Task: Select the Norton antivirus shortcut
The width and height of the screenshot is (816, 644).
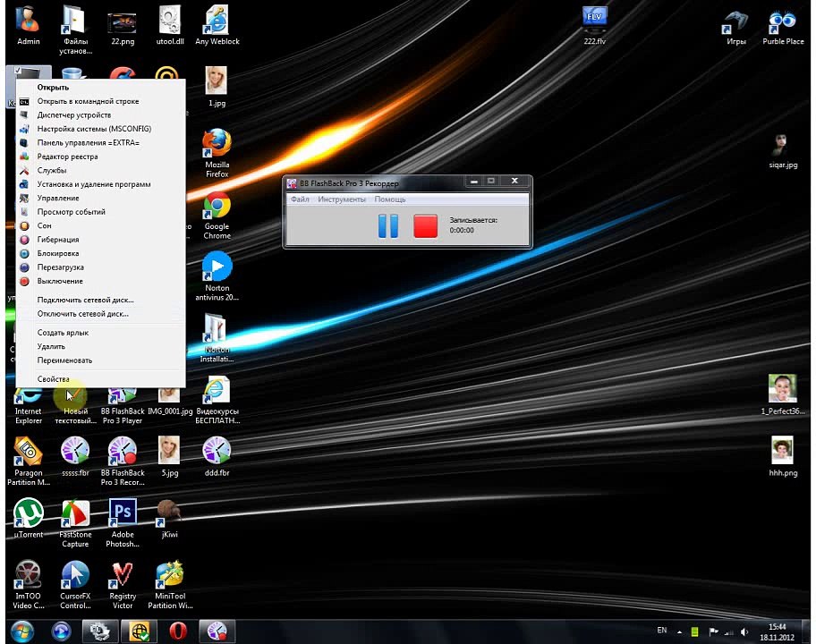Action: pyautogui.click(x=217, y=276)
